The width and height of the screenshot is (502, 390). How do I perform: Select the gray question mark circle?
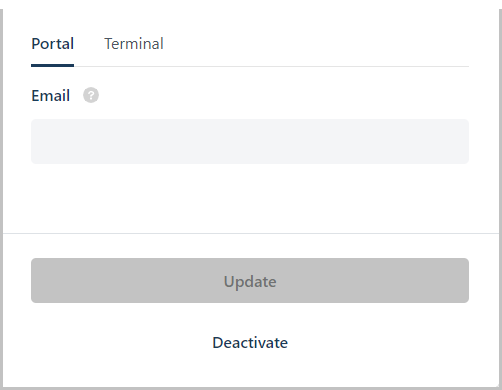[x=91, y=95]
